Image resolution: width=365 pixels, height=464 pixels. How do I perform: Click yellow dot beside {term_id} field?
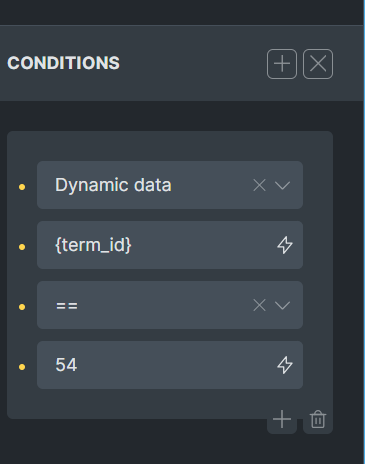pos(22,247)
